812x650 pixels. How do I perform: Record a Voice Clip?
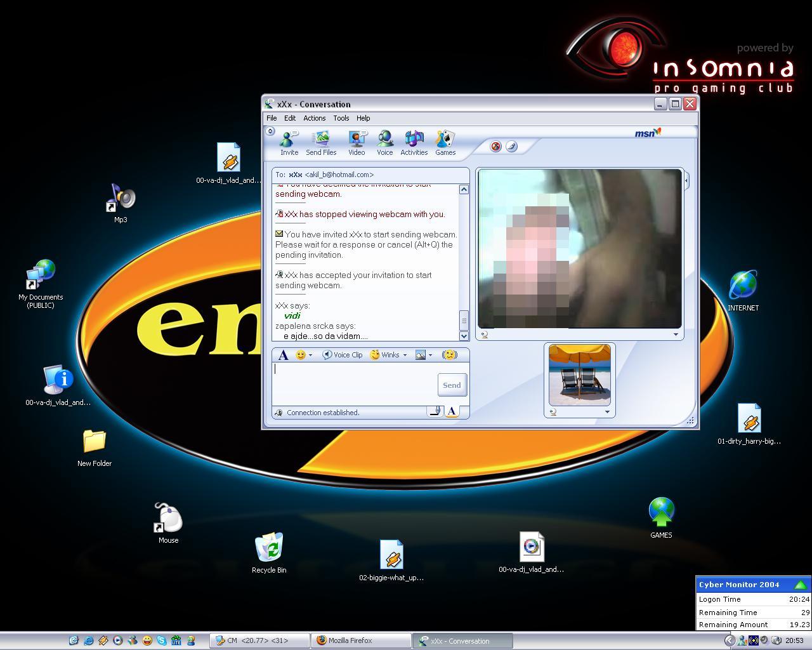pyautogui.click(x=343, y=355)
